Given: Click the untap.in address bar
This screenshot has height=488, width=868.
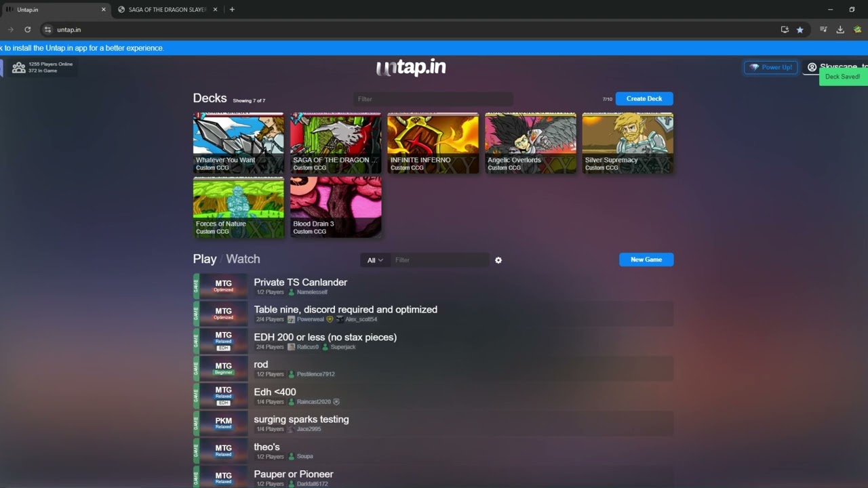Looking at the screenshot, I should point(407,30).
